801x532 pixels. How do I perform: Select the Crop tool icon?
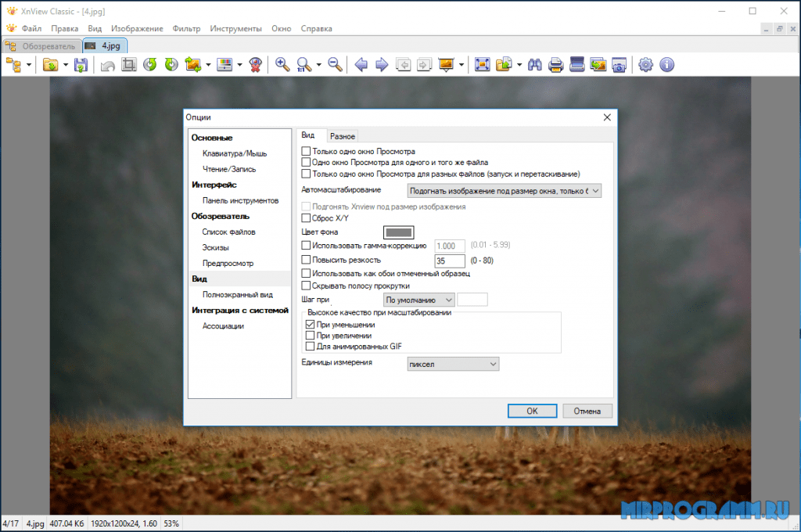coord(129,65)
